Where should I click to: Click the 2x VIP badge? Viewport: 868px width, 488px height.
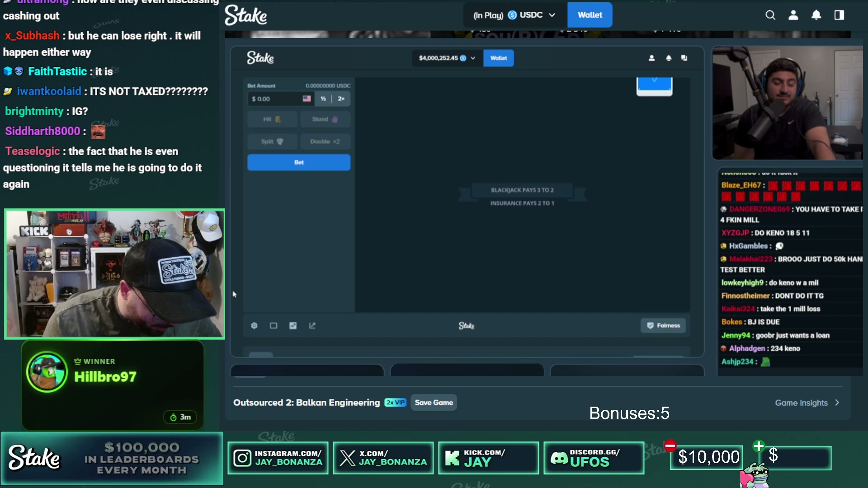coord(396,403)
